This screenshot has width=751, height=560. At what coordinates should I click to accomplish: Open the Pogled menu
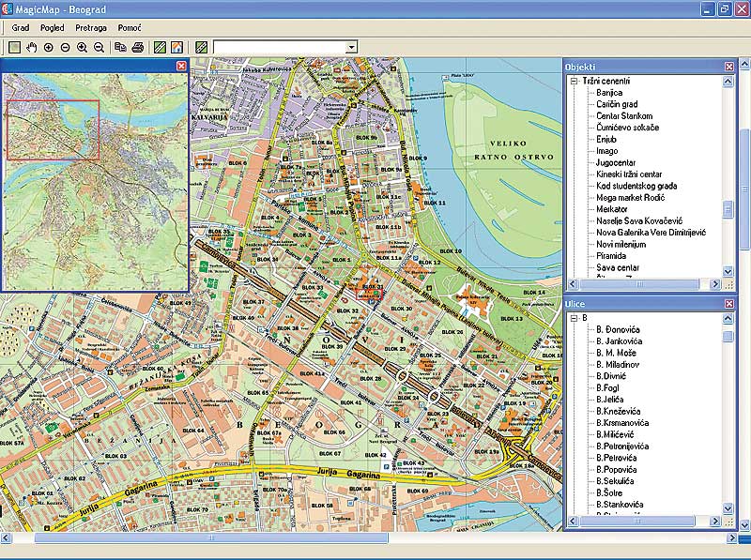coord(53,28)
